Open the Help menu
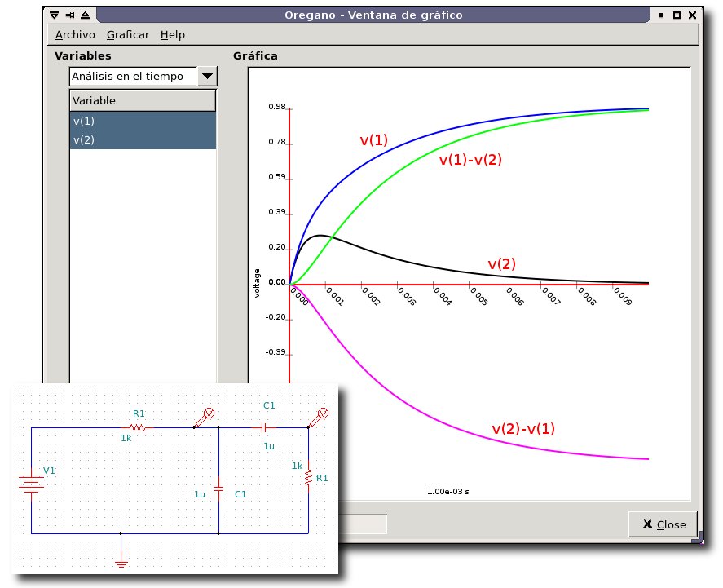Image resolution: width=723 pixels, height=588 pixels. (173, 34)
